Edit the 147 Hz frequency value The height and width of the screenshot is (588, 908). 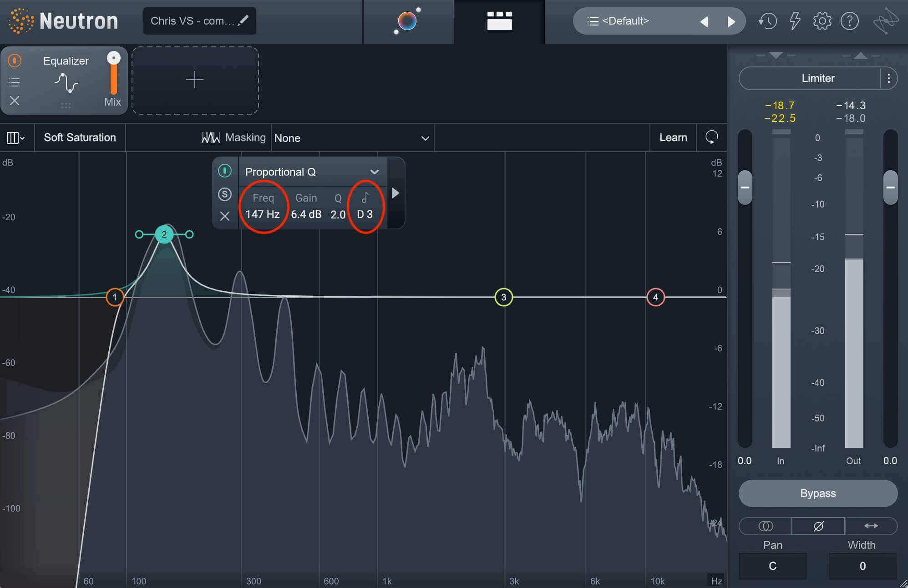263,214
